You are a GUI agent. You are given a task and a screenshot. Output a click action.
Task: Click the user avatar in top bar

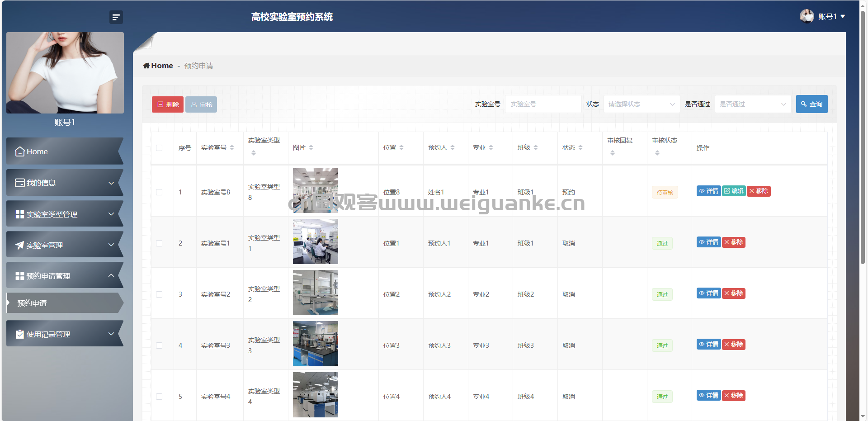pyautogui.click(x=807, y=16)
